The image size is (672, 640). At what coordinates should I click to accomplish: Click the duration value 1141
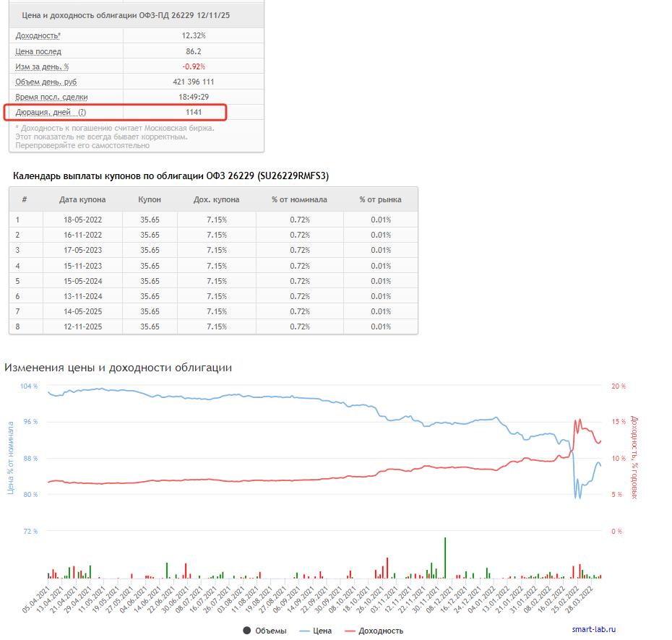[x=194, y=112]
